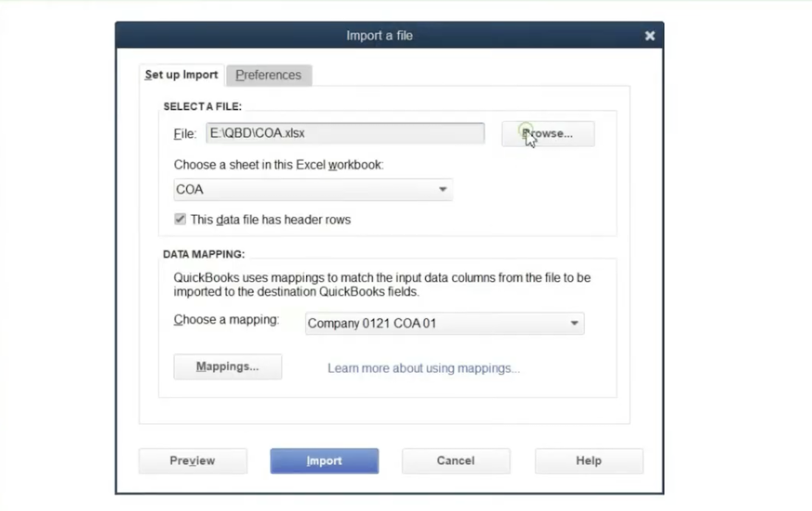Click the Import a file title bar text
Viewport: 812px width, 511px height.
[379, 35]
